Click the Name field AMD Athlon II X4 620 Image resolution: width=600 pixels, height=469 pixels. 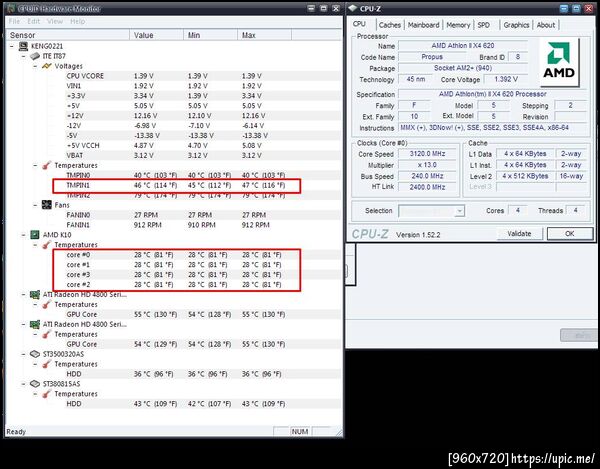coord(463,46)
